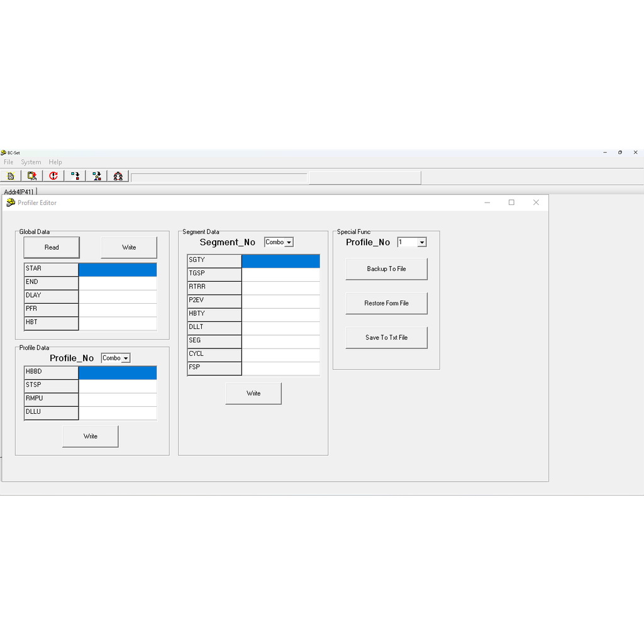This screenshot has height=644, width=644.
Task: Open the System menu
Action: tap(31, 162)
